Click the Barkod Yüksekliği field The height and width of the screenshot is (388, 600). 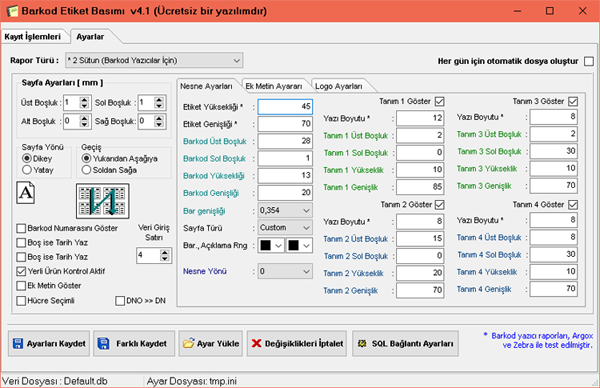(285, 175)
